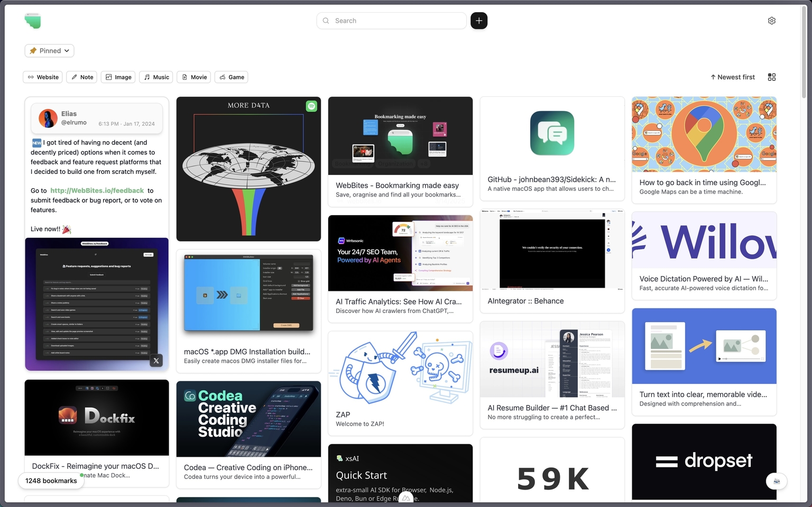The width and height of the screenshot is (812, 507).
Task: Click the X icon on the tweet card
Action: tap(156, 361)
